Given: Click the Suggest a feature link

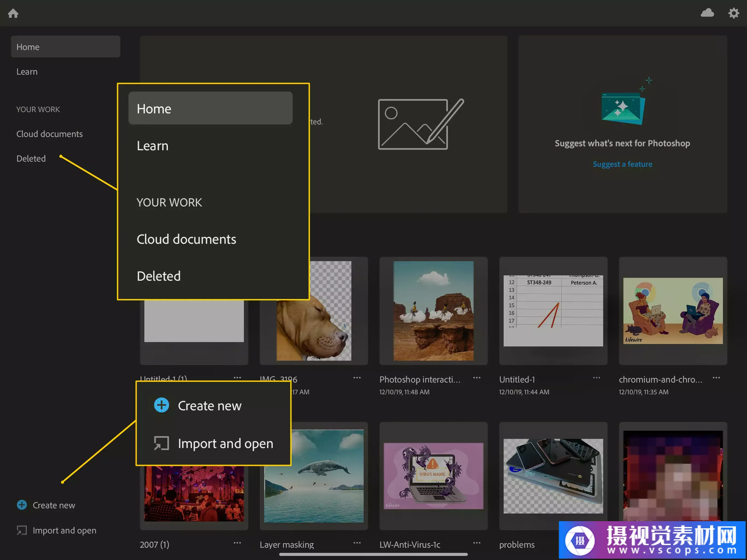Looking at the screenshot, I should 622,164.
